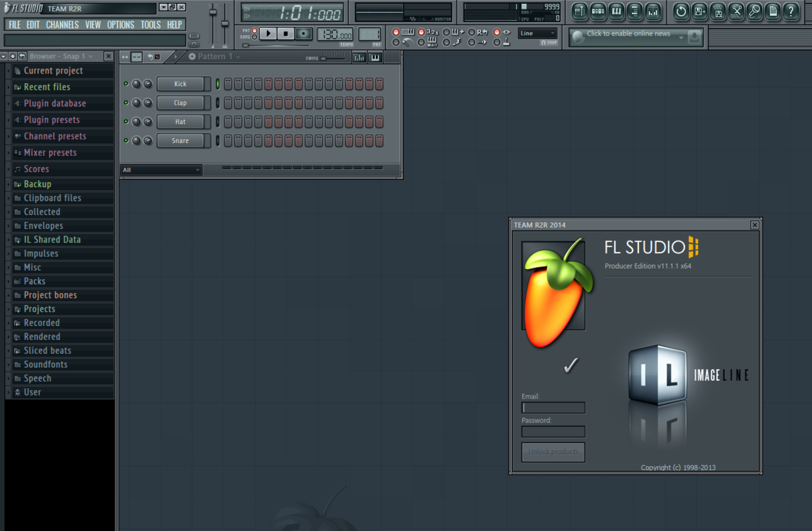This screenshot has height=531, width=812.
Task: Select PAT mode radio button
Action: coord(254,31)
